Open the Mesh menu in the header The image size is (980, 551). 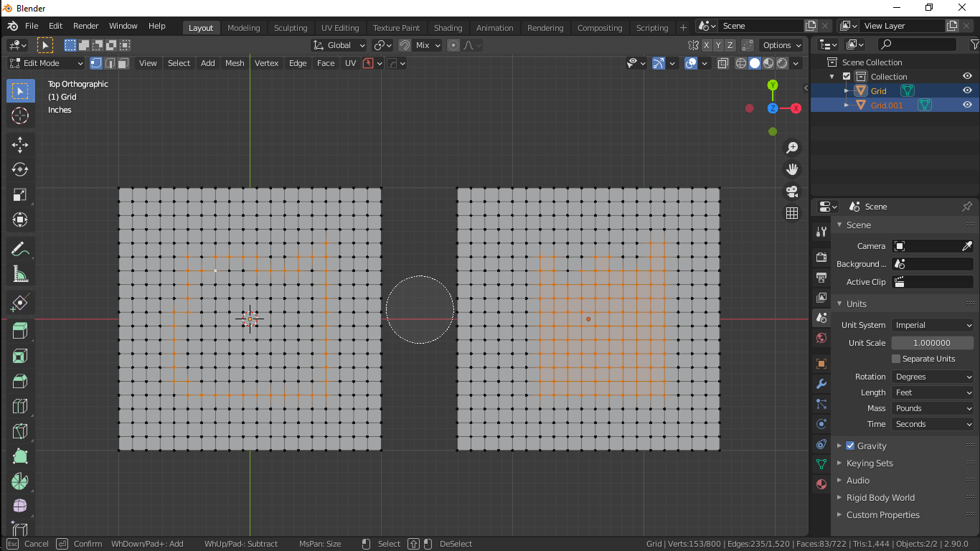(x=235, y=63)
